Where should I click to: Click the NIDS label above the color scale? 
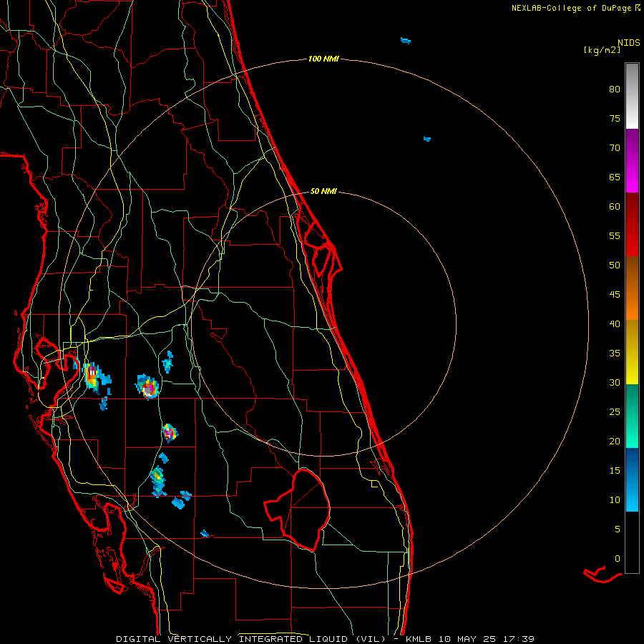[x=629, y=43]
